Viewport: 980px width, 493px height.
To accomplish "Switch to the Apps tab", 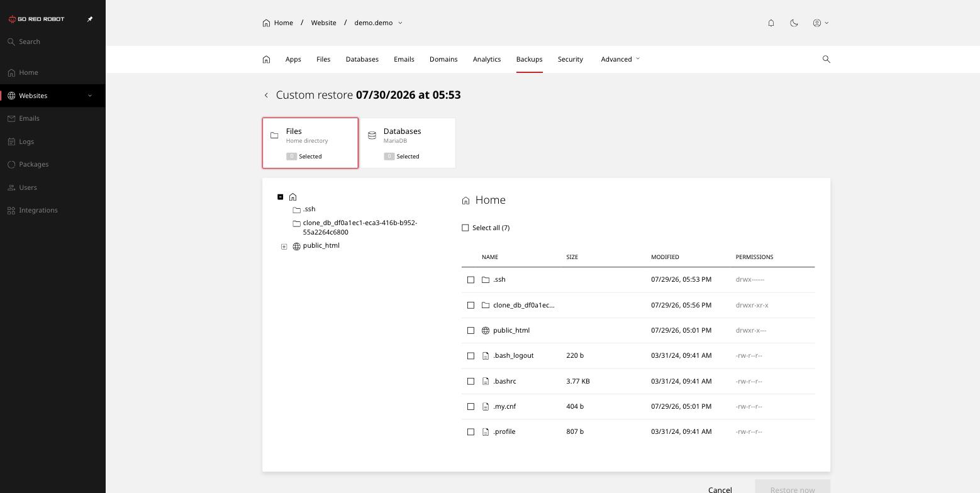I will click(x=293, y=59).
